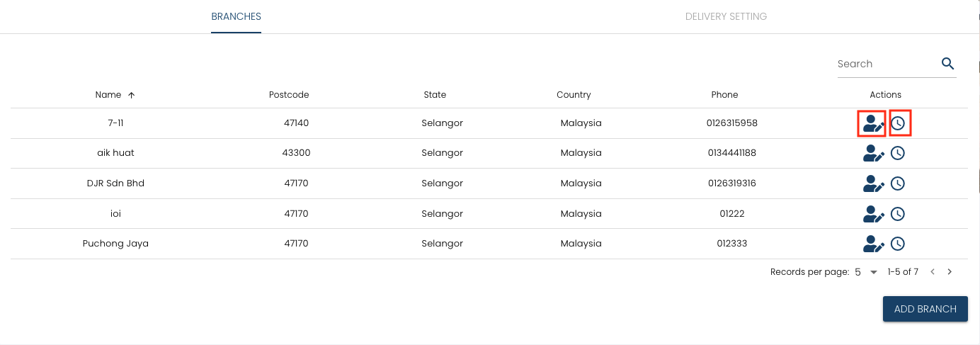980x345 pixels.
Task: Go to previous page of branches
Action: (933, 272)
